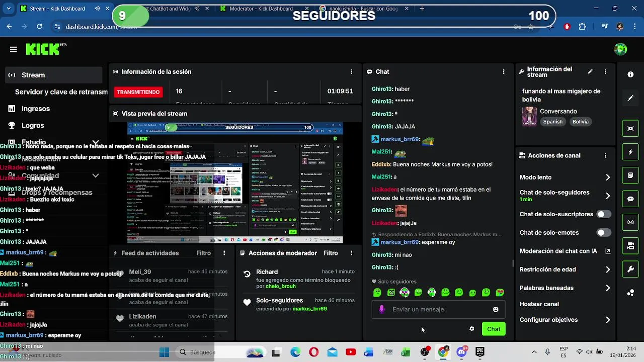This screenshot has width=644, height=362.
Task: Click the three-circles icon in right sidebar
Action: point(630,293)
